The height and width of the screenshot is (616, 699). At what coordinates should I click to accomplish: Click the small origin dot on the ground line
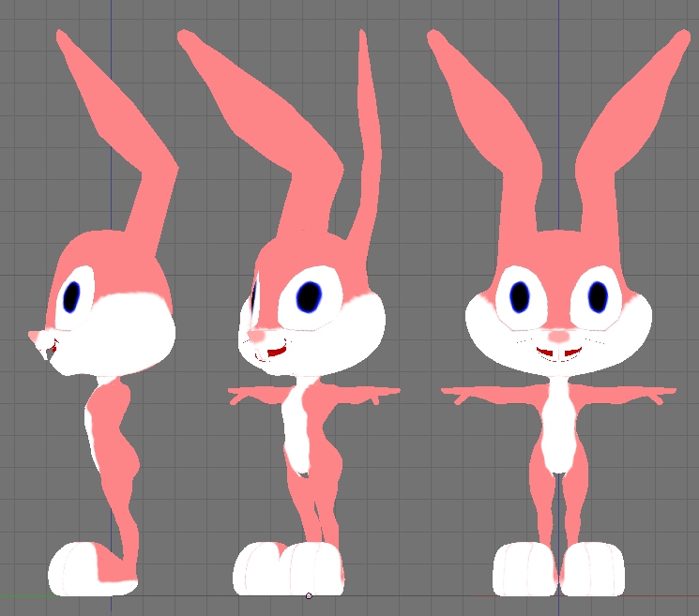[x=309, y=596]
